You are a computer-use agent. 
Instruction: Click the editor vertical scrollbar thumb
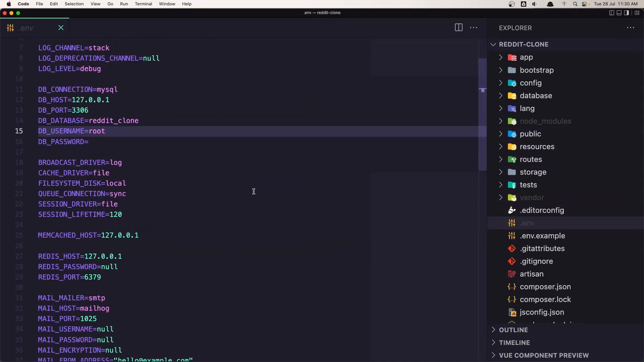[482, 114]
